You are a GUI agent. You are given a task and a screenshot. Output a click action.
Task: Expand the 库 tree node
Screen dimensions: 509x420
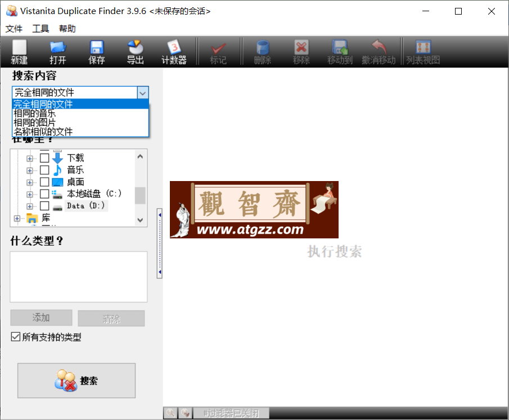(x=17, y=219)
